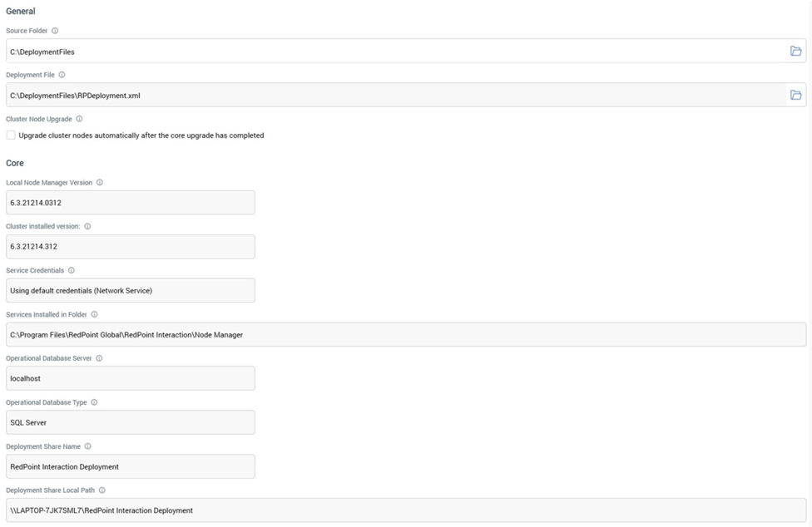Click the Deployment File browse folder icon
Image resolution: width=812 pixels, height=527 pixels.
795,95
